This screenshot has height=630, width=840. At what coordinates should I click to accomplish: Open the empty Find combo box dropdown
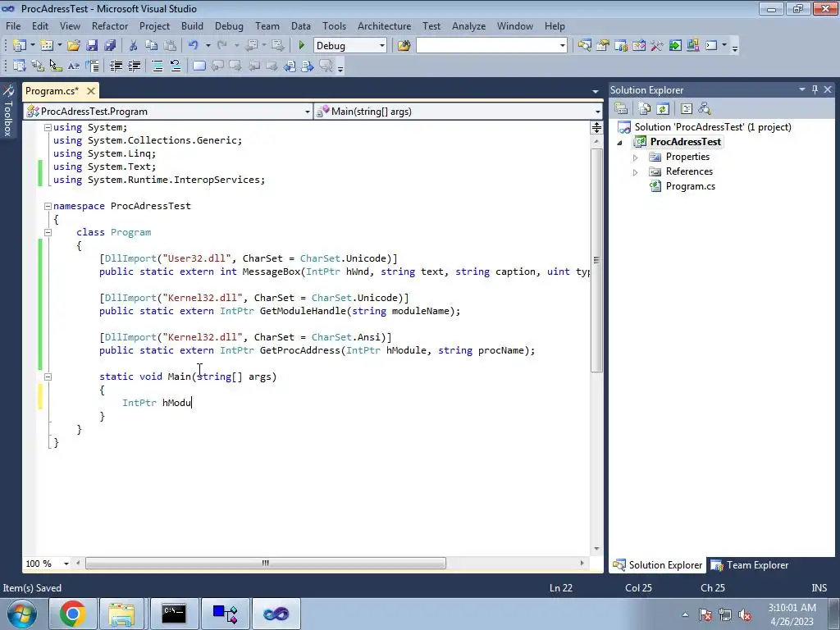point(563,46)
